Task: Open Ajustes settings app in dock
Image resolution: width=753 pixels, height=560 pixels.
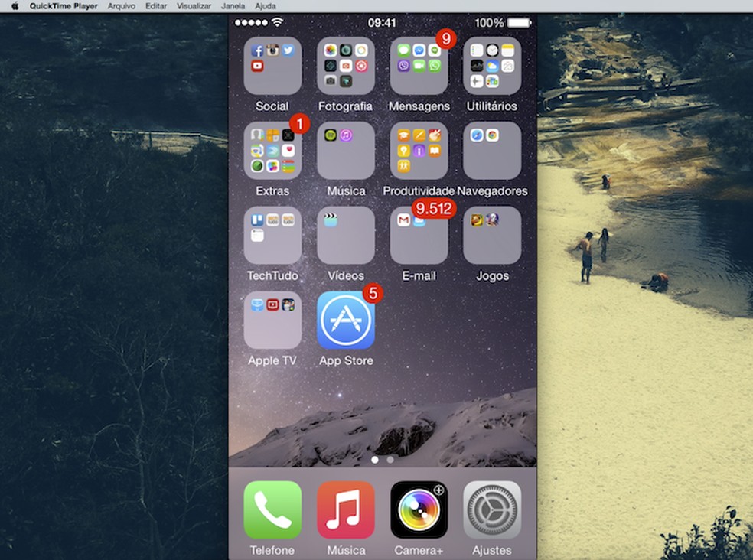Action: coord(492,510)
